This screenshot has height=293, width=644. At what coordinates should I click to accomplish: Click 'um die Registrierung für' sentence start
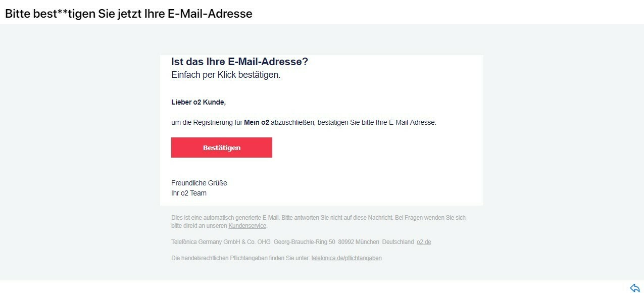(207, 122)
